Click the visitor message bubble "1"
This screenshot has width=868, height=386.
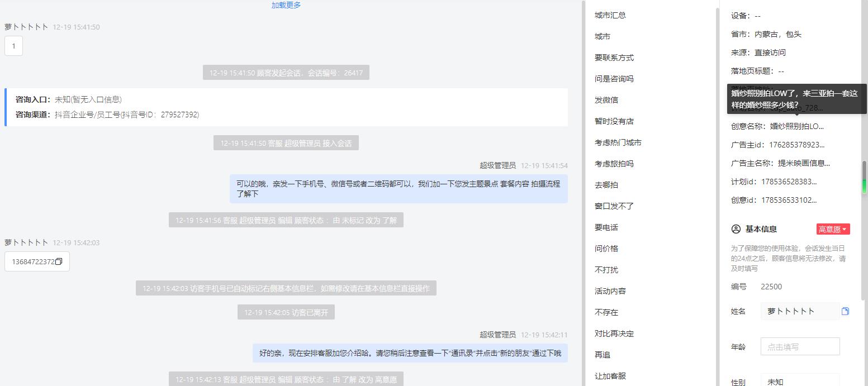[x=13, y=46]
